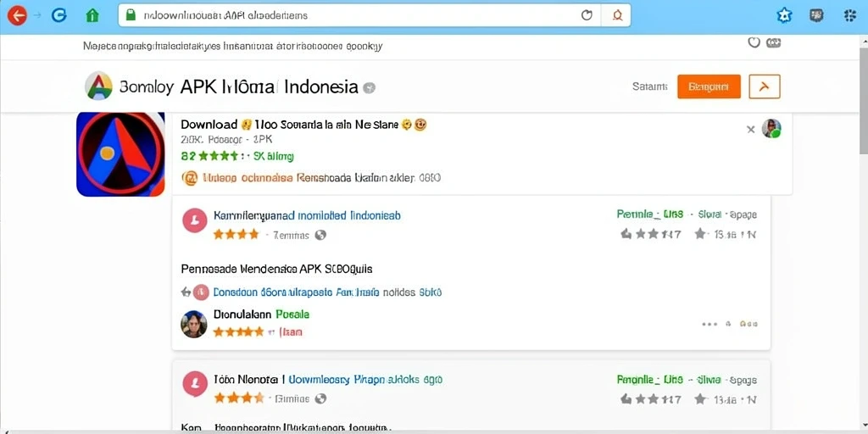Click the thumbs-up icon in first review
Viewport: 868px width, 434px height.
626,234
